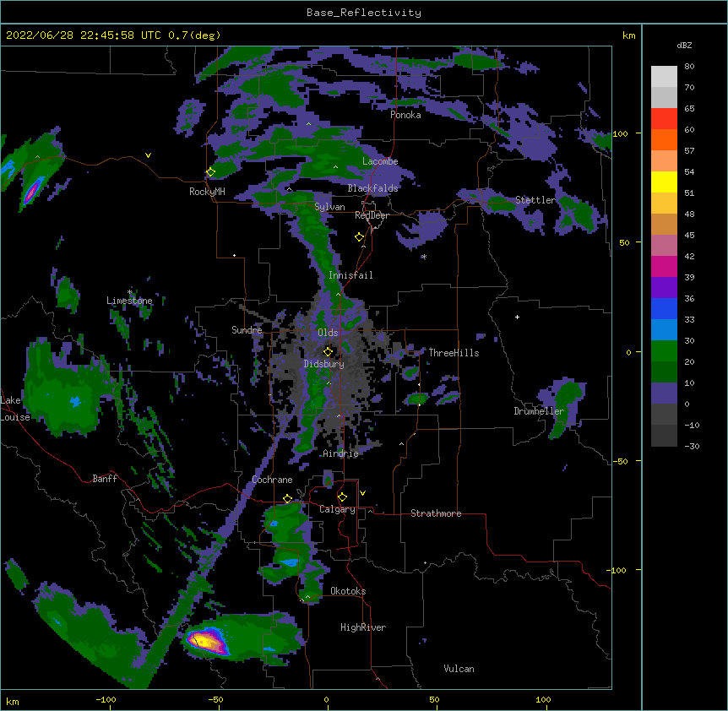Click the intense storm core west of HighRiver
The height and width of the screenshot is (711, 728).
click(209, 641)
